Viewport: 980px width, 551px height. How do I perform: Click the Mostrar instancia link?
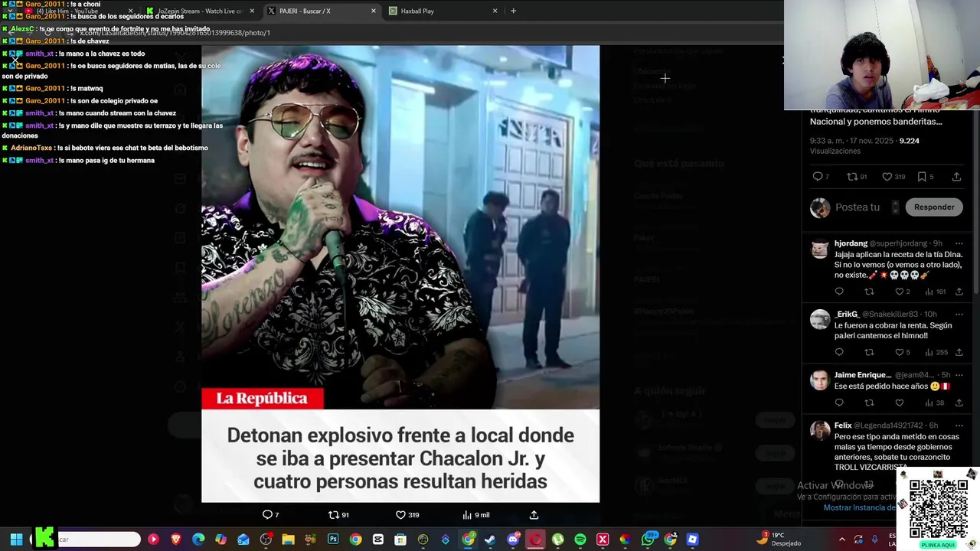tap(859, 507)
